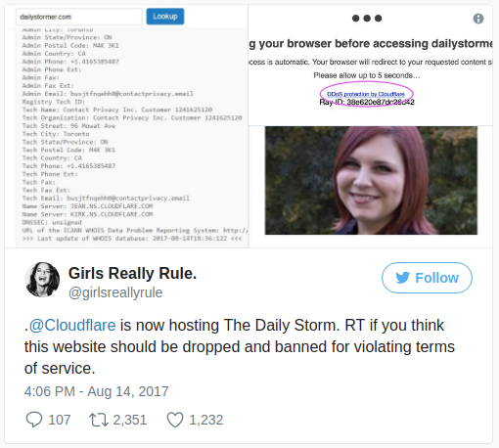The width and height of the screenshot is (499, 448).
Task: Open the @Cloudflare mention link
Action: (72, 325)
